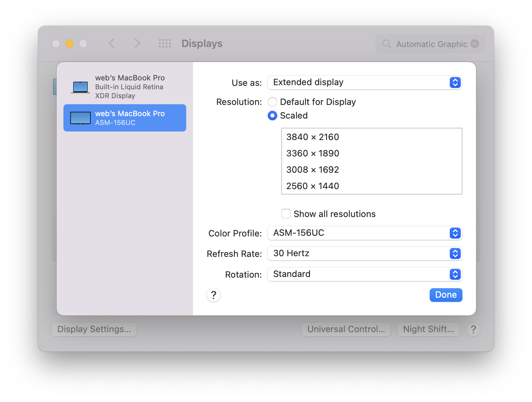Open the show-all grid icon
Image resolution: width=532 pixels, height=402 pixels.
(165, 43)
